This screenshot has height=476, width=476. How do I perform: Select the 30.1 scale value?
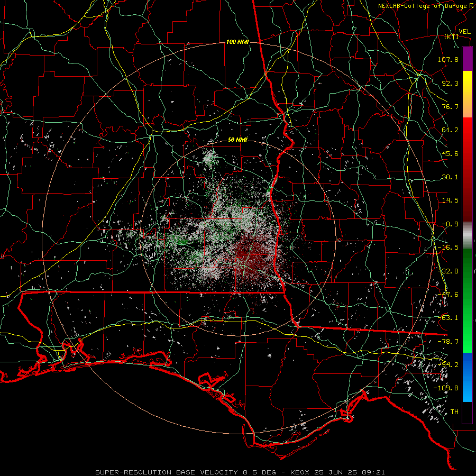(450, 177)
